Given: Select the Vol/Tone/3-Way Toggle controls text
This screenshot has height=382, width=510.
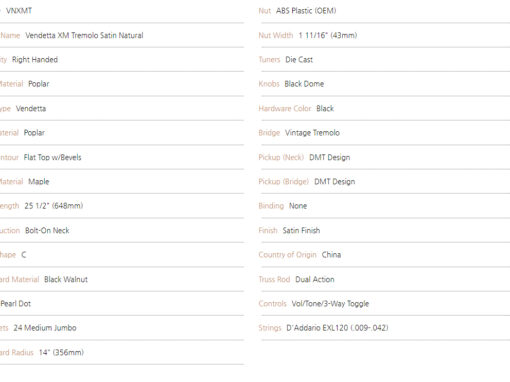Looking at the screenshot, I should pos(330,304).
